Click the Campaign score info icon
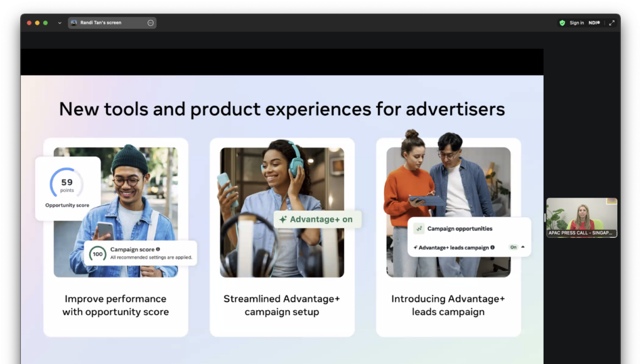Screen dimensions: 641x364 click(158, 249)
